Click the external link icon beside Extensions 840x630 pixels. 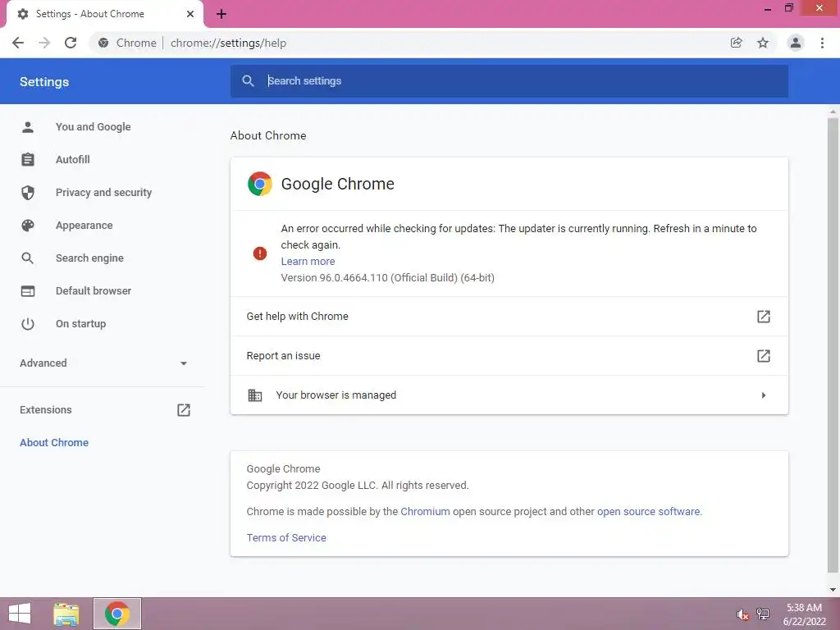point(184,410)
